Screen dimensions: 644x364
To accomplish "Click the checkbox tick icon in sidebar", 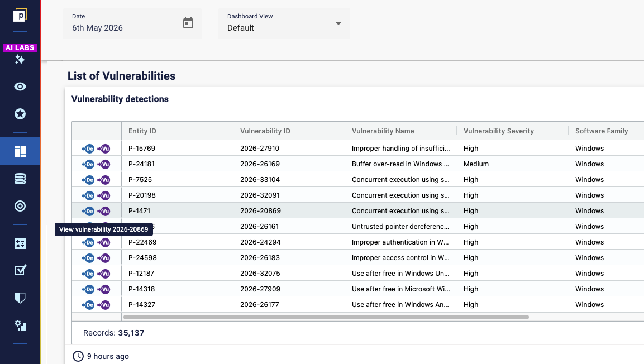I will (x=20, y=270).
